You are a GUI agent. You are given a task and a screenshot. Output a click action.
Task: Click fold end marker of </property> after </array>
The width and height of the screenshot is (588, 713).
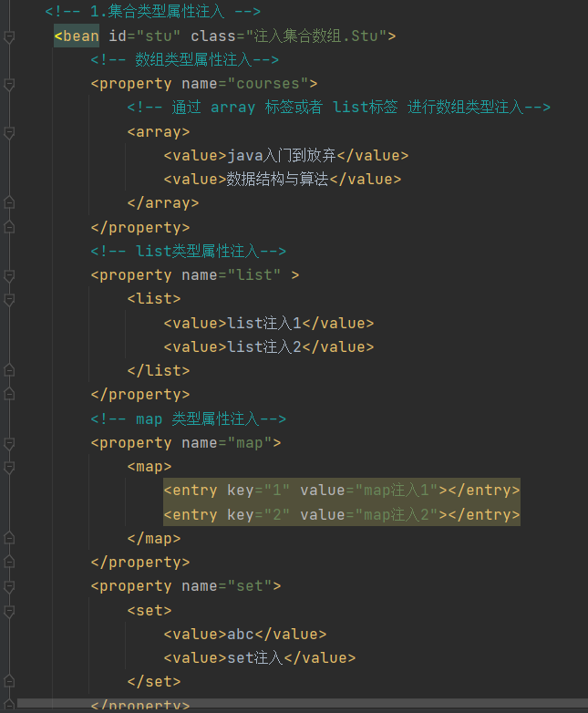(9, 227)
